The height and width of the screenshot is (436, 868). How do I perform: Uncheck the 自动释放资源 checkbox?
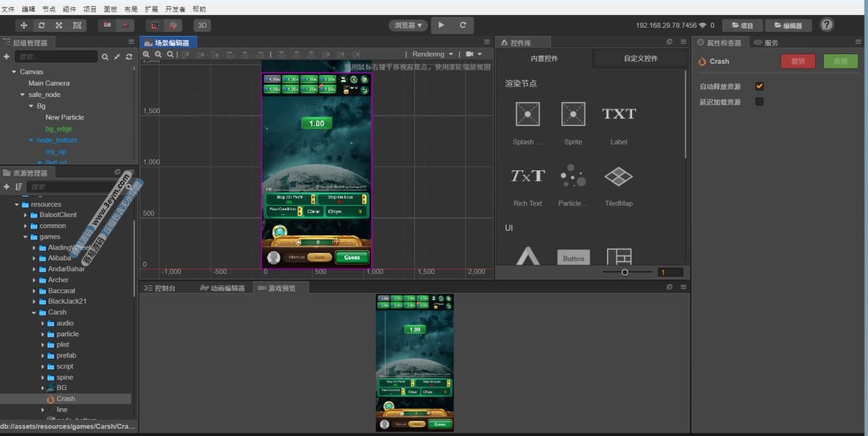759,87
